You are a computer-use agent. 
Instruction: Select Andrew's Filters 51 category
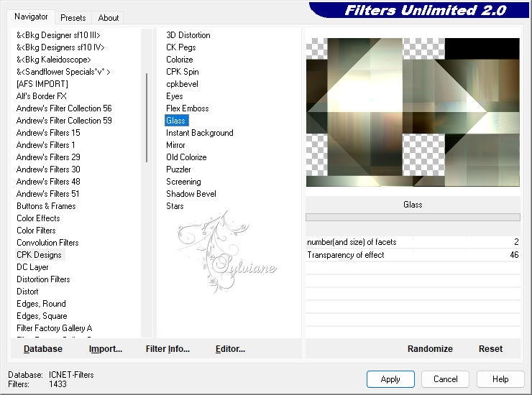click(48, 194)
